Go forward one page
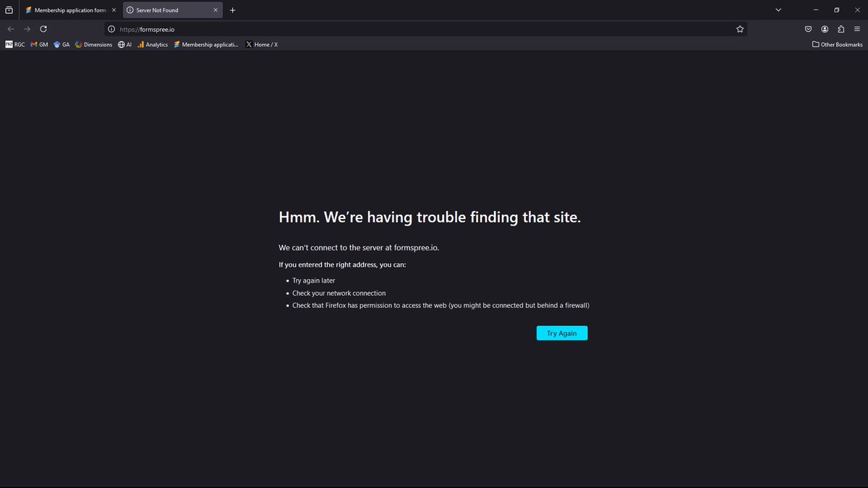This screenshot has width=868, height=488. (x=27, y=29)
